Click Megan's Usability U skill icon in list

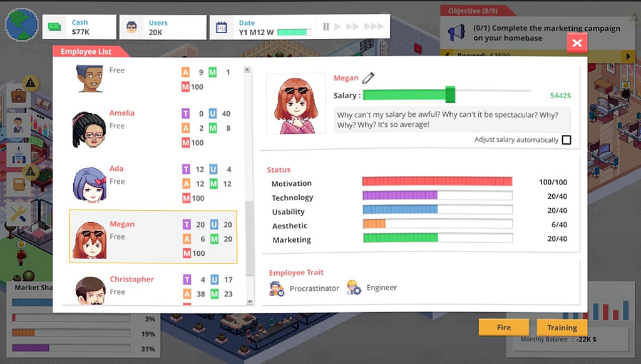click(x=214, y=225)
